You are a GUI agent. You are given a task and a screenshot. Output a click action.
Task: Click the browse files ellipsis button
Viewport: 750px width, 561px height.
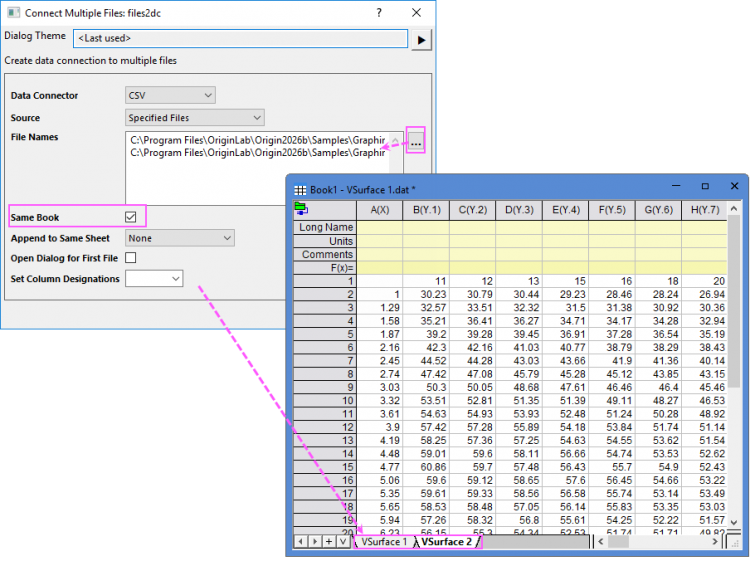click(416, 143)
